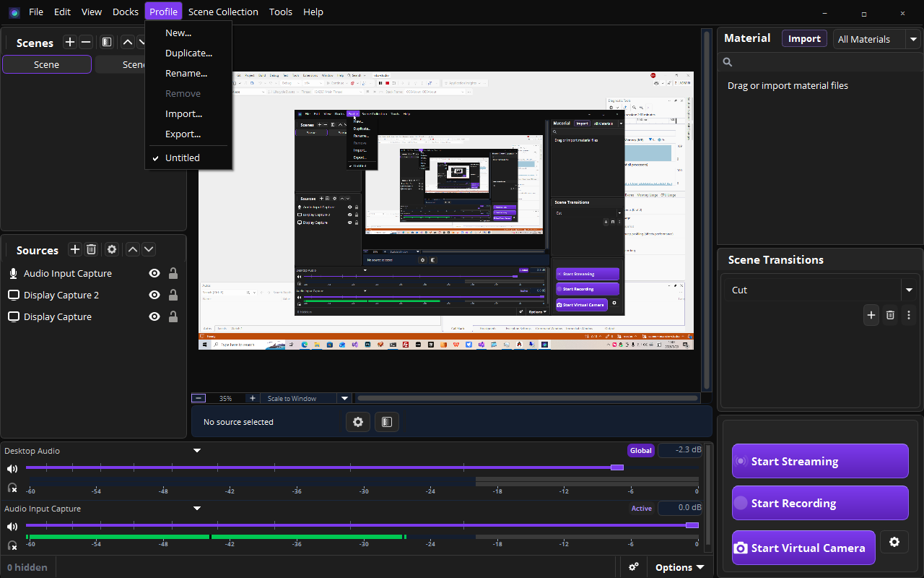Open source properties gear in Sources header

click(x=112, y=249)
